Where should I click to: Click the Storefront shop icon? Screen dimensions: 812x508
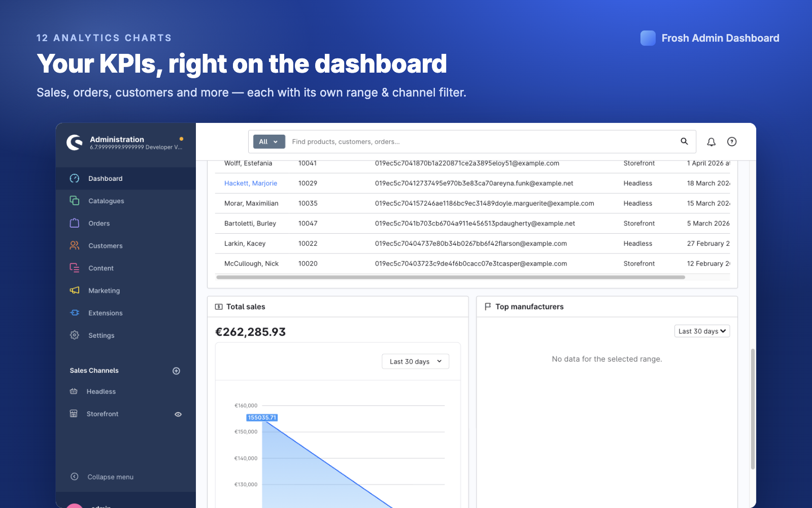click(74, 414)
